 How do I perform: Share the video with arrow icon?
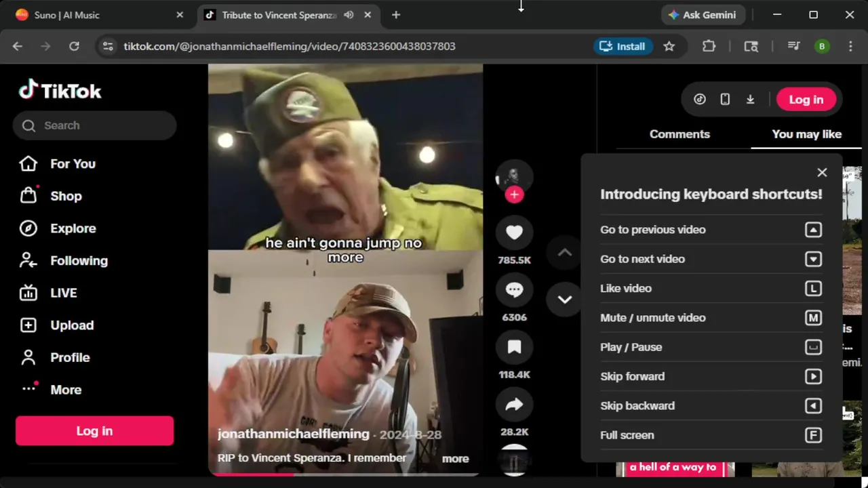coord(514,405)
